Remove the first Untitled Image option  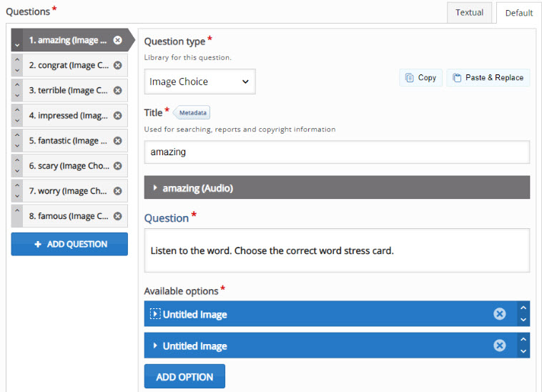coord(500,314)
